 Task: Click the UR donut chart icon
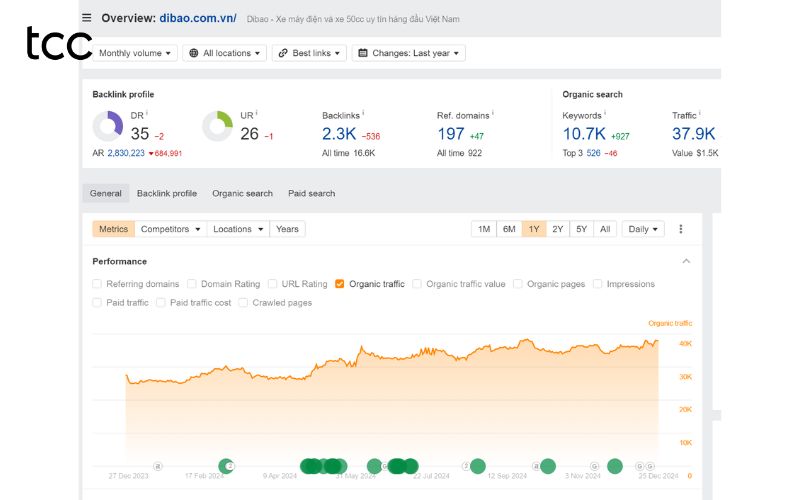(x=217, y=126)
